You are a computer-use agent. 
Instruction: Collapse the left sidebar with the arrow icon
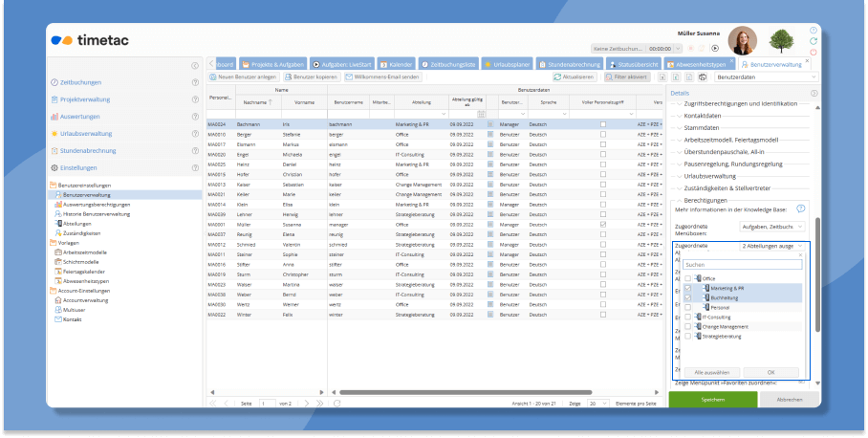click(x=195, y=64)
